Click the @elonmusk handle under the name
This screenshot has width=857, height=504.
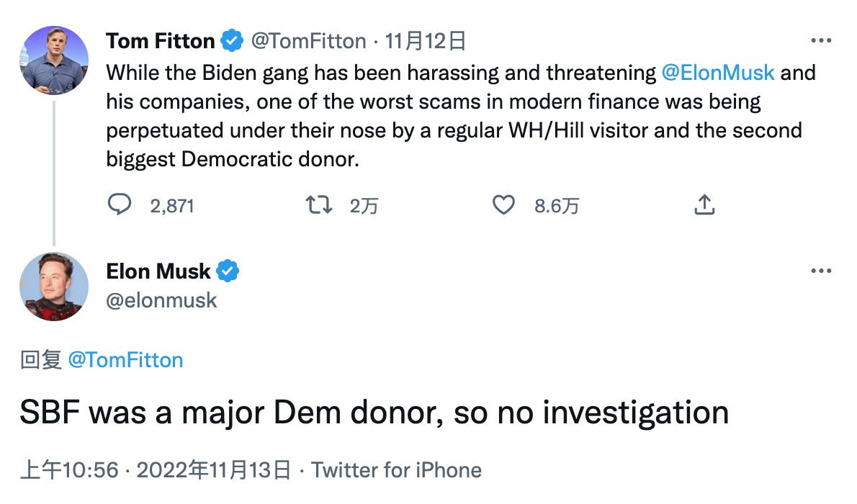click(x=161, y=300)
